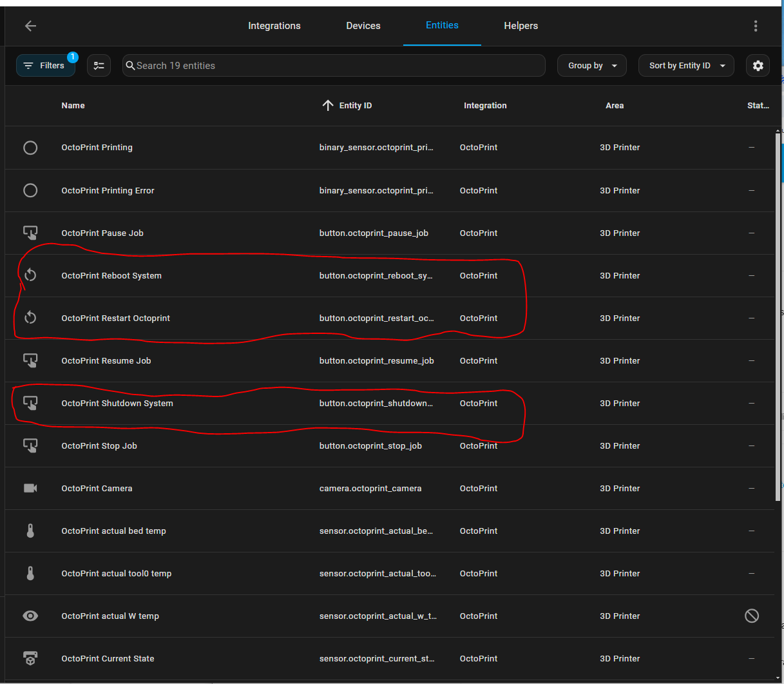Open entity table settings via the gear icon
Screen dimensions: 784x684
coord(758,65)
